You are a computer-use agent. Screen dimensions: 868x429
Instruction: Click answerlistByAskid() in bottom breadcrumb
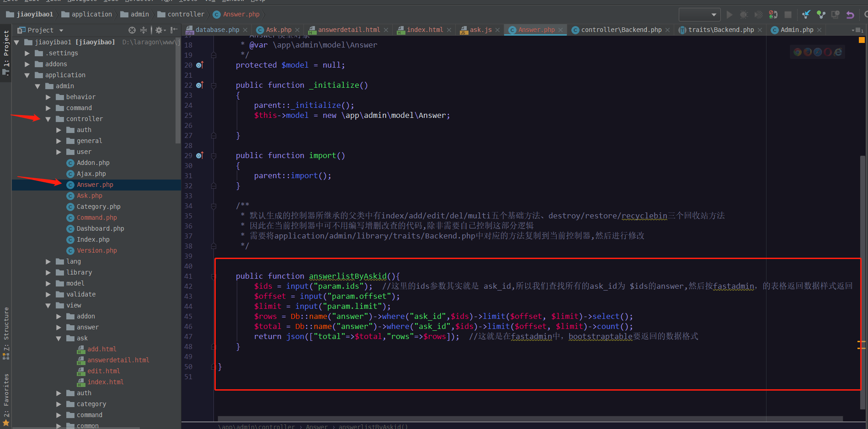click(373, 426)
